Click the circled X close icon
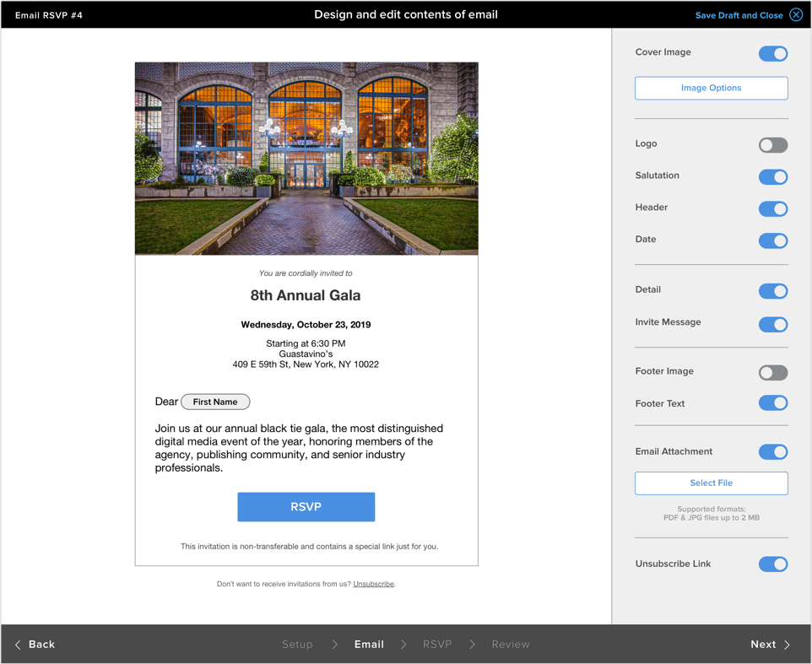This screenshot has width=812, height=664. 796,14
